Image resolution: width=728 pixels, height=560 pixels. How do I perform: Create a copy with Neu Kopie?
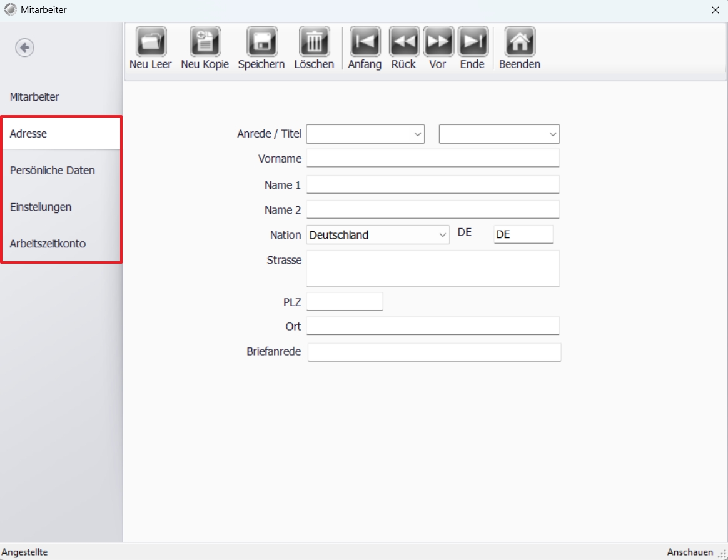point(205,42)
